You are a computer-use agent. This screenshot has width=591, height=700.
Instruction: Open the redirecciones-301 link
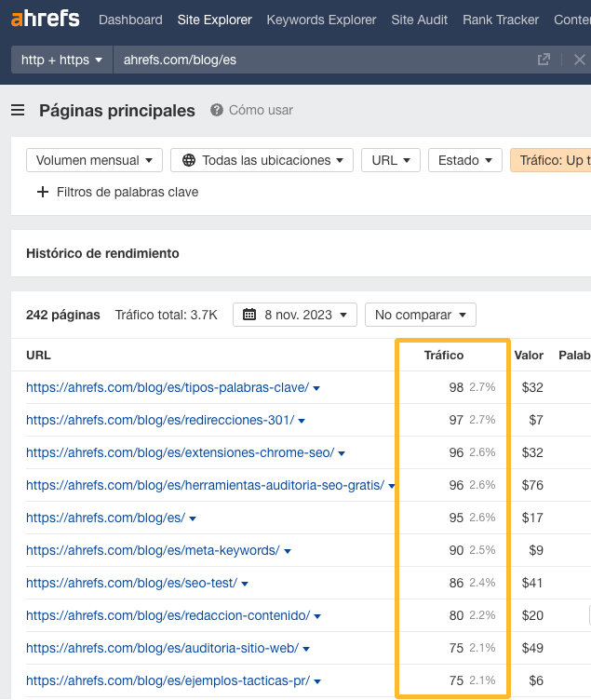[160, 420]
